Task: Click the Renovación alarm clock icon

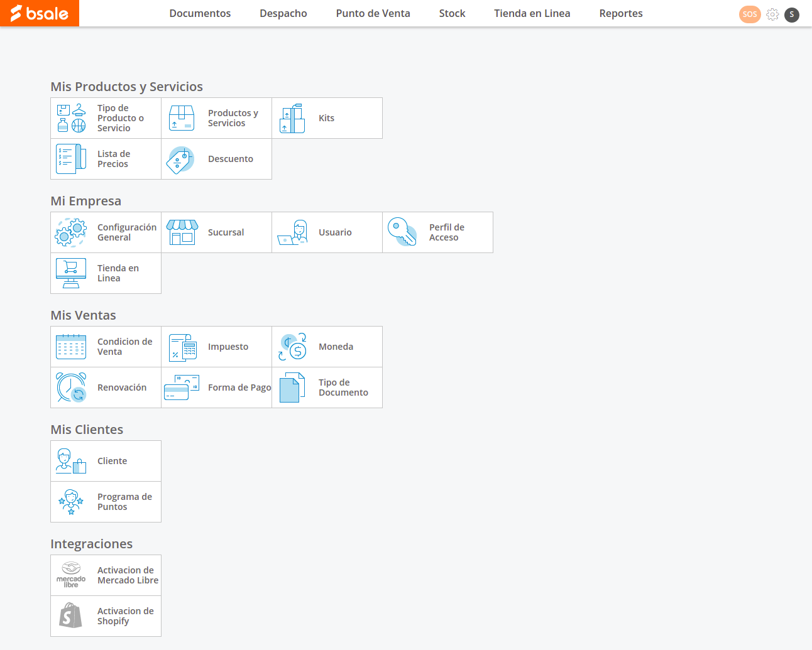Action: click(71, 387)
